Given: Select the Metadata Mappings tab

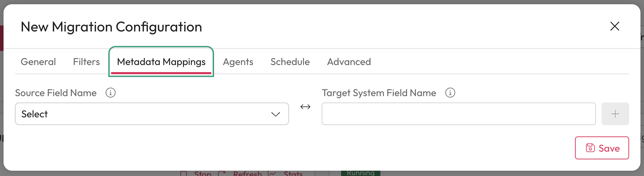Looking at the screenshot, I should coord(161,62).
